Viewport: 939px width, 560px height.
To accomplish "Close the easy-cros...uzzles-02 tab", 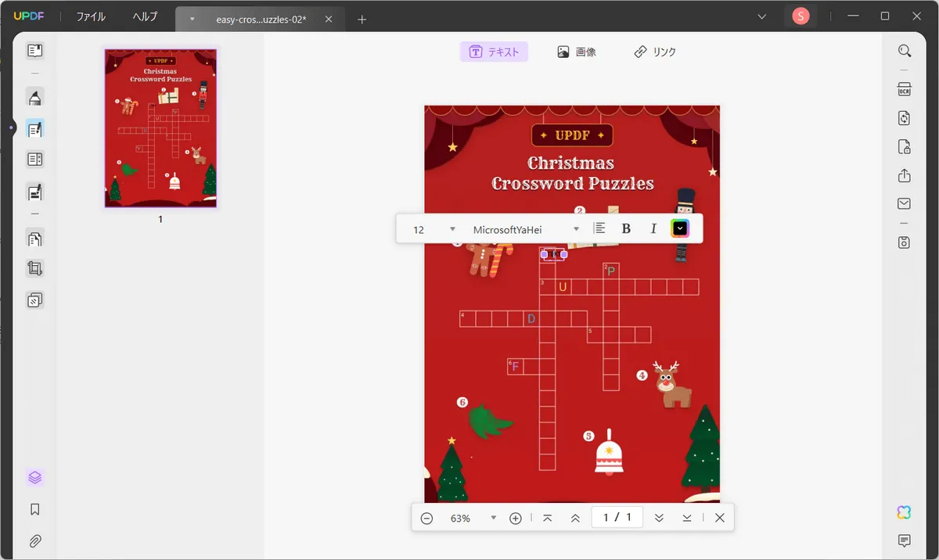I will 329,19.
